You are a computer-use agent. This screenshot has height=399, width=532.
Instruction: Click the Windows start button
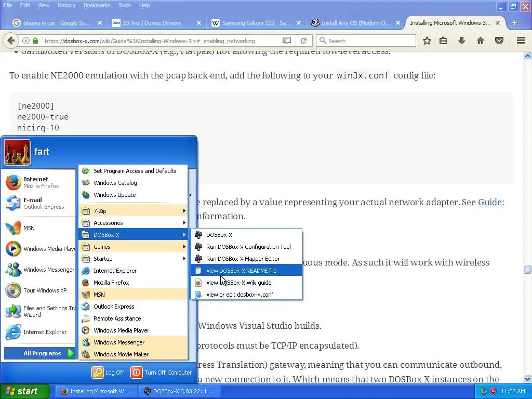pos(25,391)
